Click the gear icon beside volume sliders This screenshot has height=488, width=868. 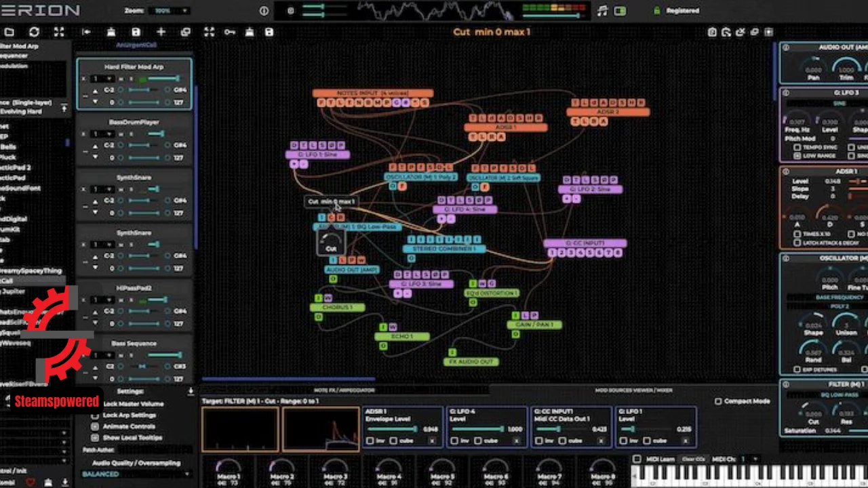(x=291, y=11)
